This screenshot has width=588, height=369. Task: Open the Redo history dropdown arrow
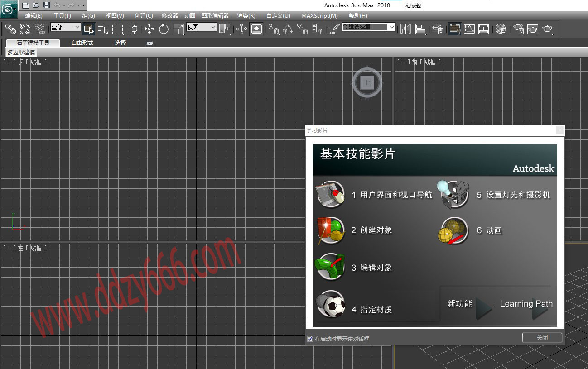tap(78, 5)
